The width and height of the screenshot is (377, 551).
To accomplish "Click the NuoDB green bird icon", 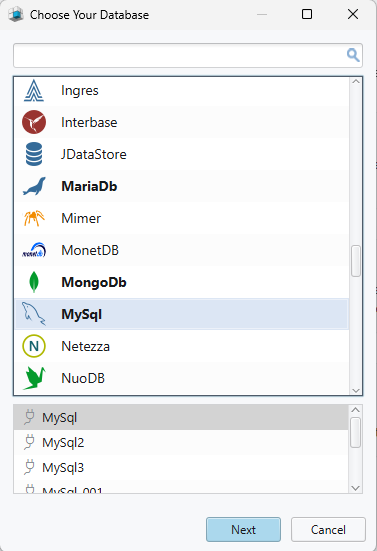I will (x=34, y=378).
